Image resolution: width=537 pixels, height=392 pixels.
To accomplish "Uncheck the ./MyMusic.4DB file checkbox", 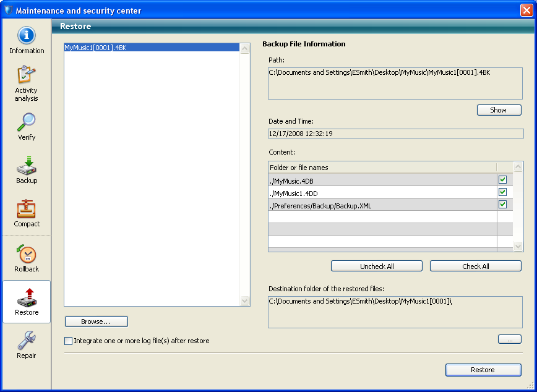I will [503, 180].
